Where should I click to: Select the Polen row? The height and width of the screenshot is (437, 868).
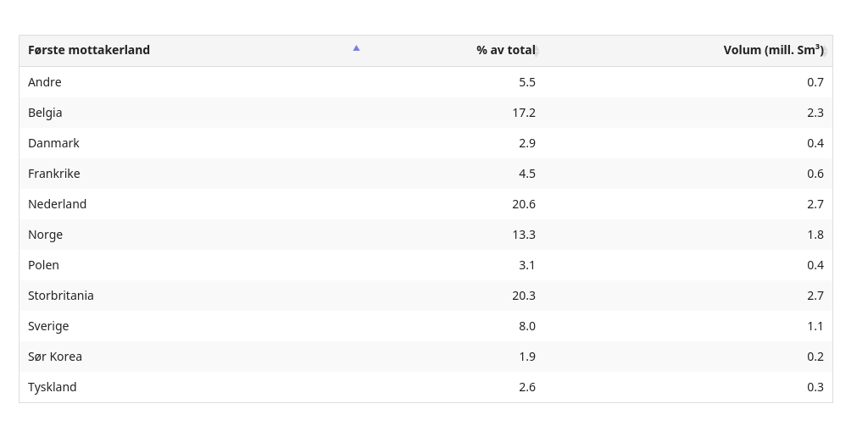tap(43, 265)
